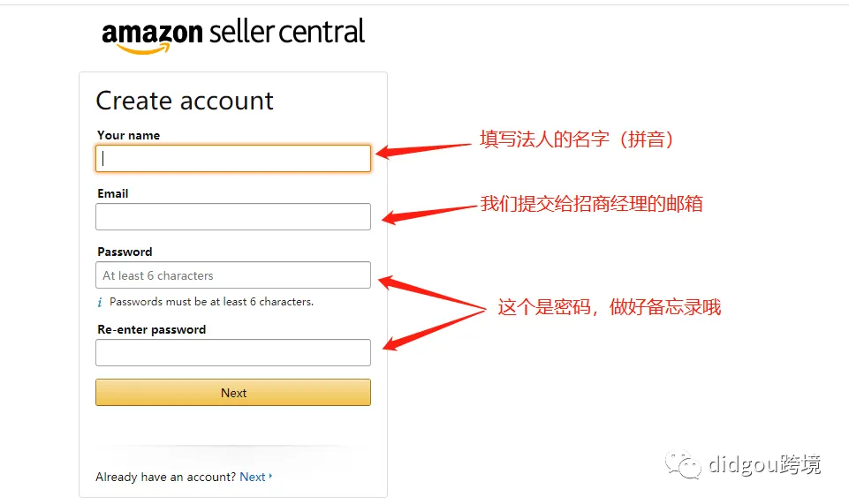
Task: Click the WeChat watermark icon
Action: coord(683,464)
